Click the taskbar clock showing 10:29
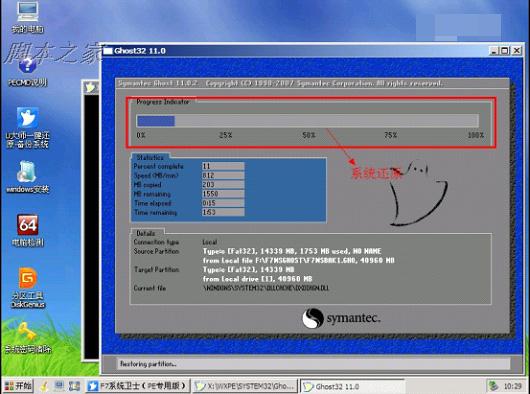530x394 pixels. tap(512, 386)
